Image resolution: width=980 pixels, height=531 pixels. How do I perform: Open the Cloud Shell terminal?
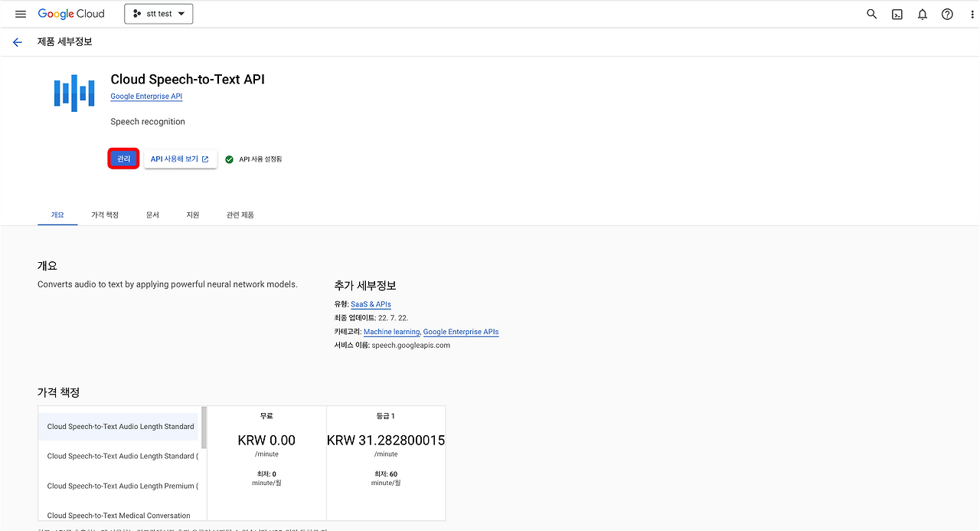tap(897, 14)
